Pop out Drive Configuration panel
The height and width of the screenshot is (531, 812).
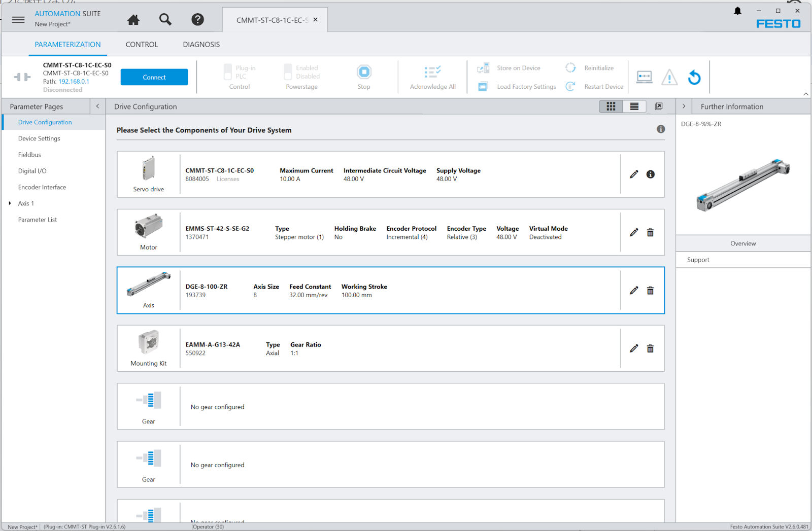coord(659,106)
